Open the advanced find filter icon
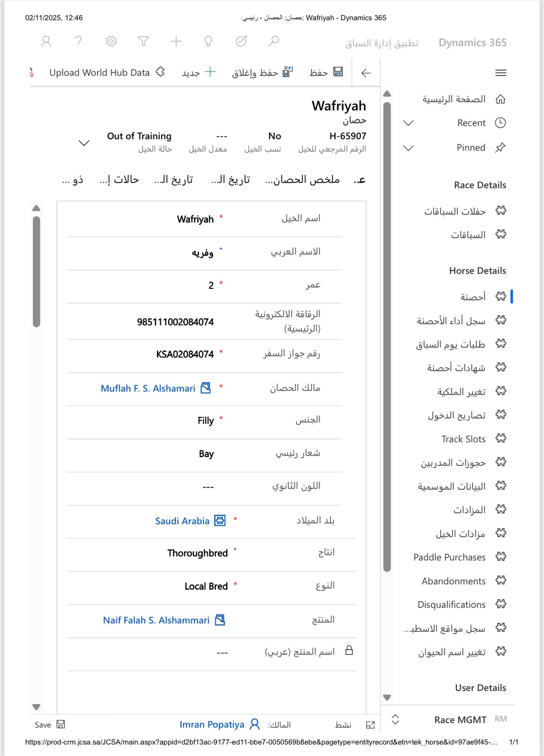This screenshot has width=544, height=756. pyautogui.click(x=143, y=41)
